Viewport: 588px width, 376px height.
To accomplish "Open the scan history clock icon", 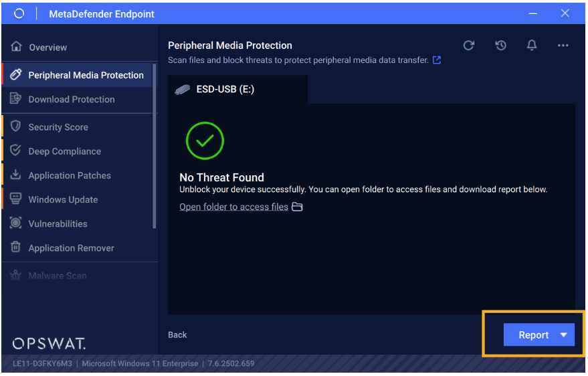I will click(500, 45).
